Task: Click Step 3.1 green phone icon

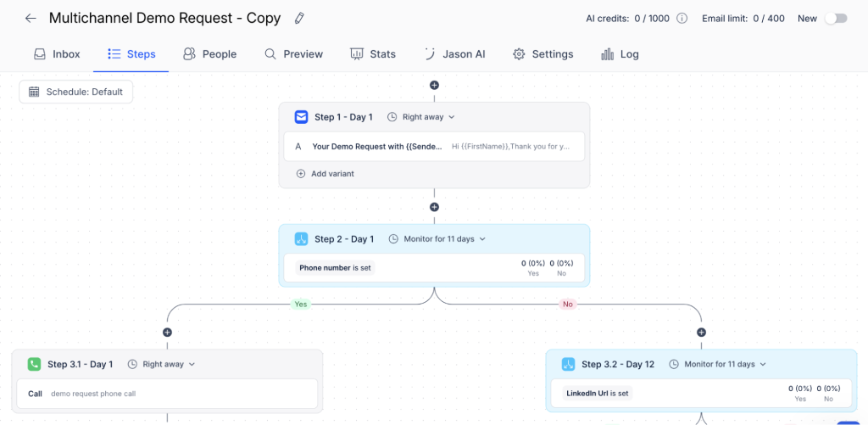Action: pos(34,364)
